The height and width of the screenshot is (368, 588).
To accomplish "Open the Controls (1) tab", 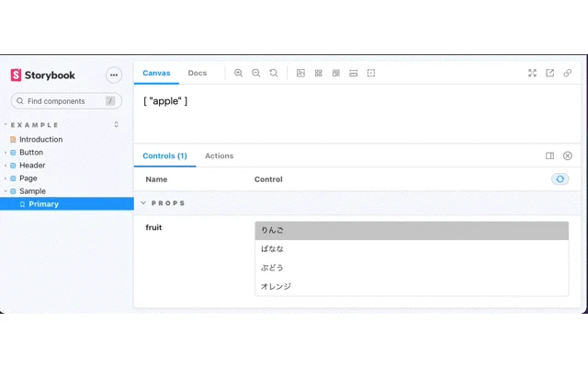I will [165, 155].
